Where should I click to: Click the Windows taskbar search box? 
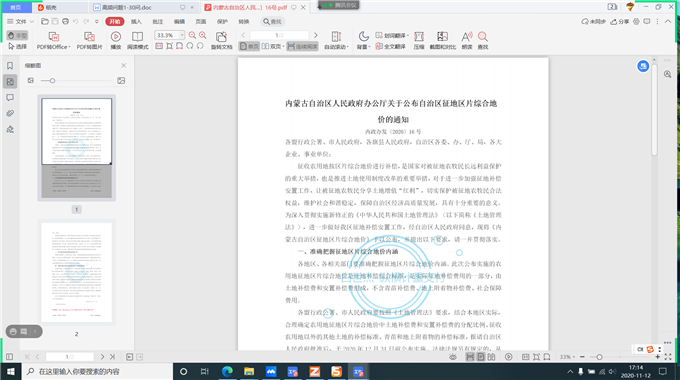point(98,371)
